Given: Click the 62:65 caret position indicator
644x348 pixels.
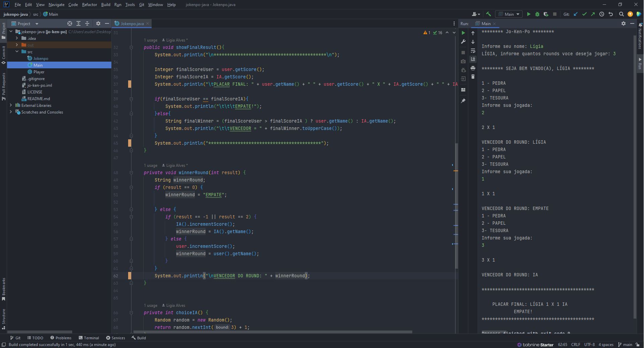Looking at the screenshot, I should pos(562,345).
